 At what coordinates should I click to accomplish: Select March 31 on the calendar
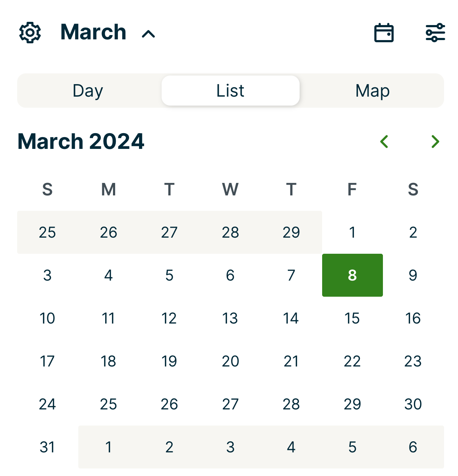pos(48,447)
